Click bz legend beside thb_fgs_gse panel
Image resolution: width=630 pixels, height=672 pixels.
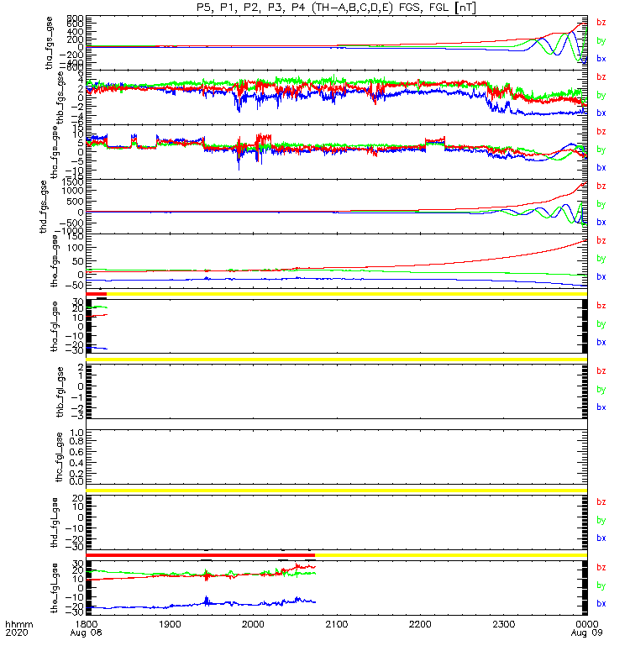[x=601, y=76]
